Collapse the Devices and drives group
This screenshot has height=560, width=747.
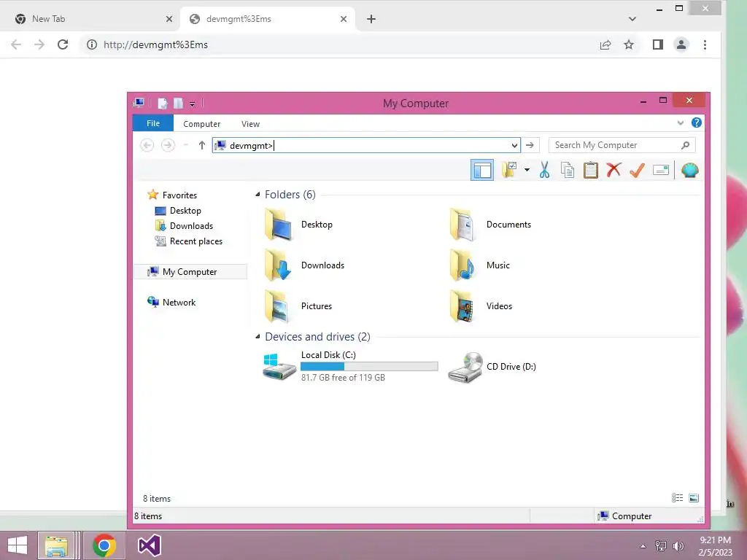258,337
